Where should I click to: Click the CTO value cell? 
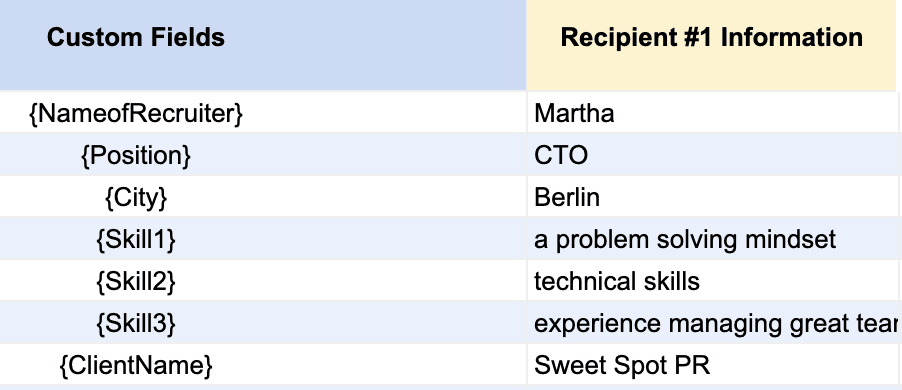coord(714,155)
